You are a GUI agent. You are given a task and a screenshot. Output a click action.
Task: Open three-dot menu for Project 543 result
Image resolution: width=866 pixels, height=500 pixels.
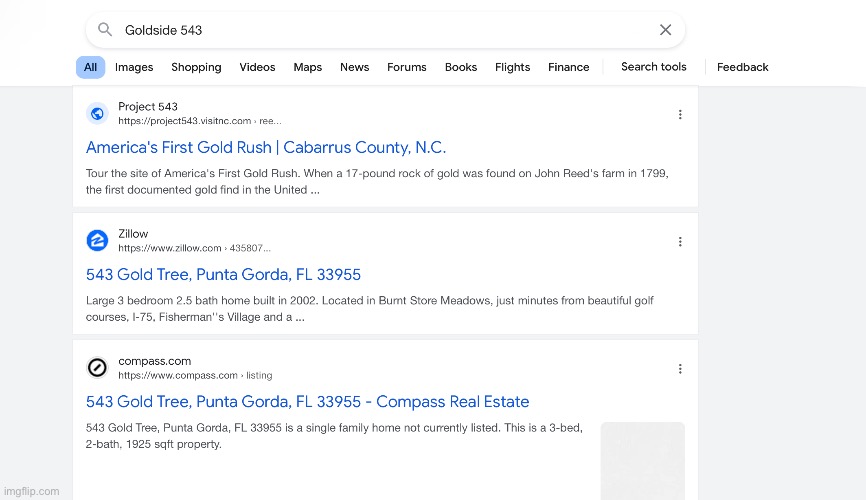coord(680,115)
